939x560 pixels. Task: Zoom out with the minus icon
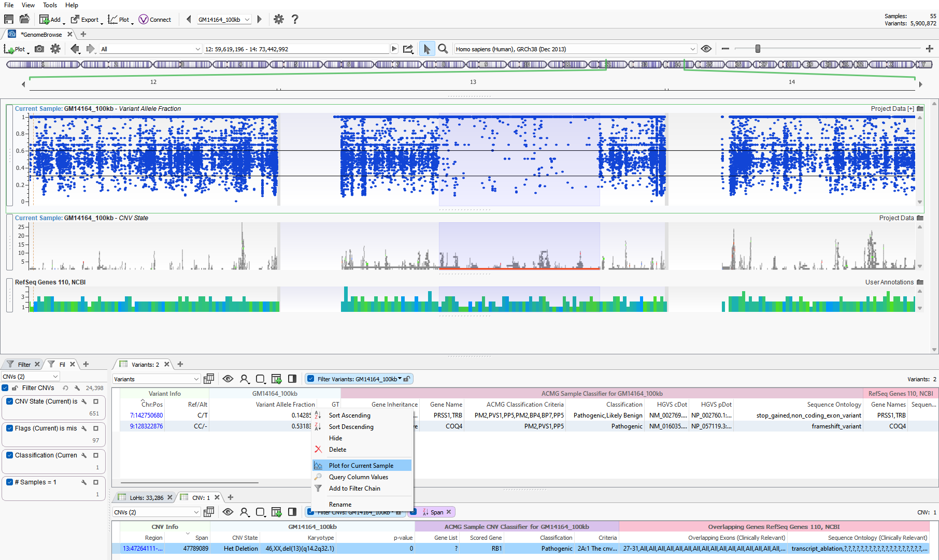[x=725, y=49]
